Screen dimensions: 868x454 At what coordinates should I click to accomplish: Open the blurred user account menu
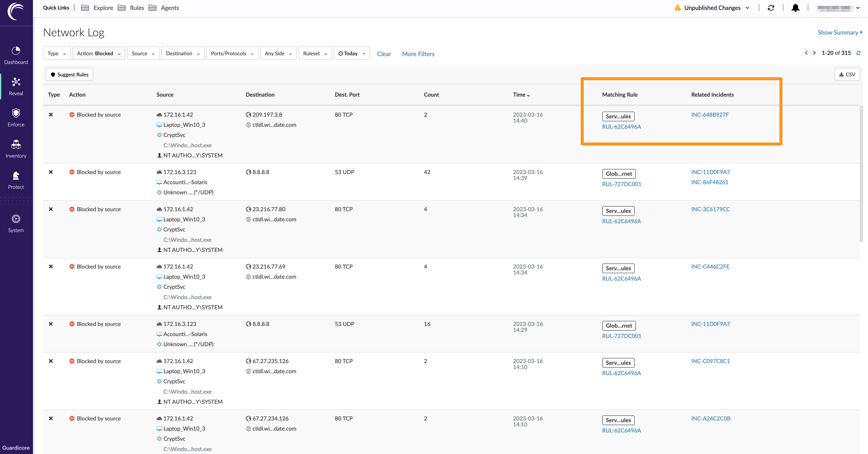(838, 8)
